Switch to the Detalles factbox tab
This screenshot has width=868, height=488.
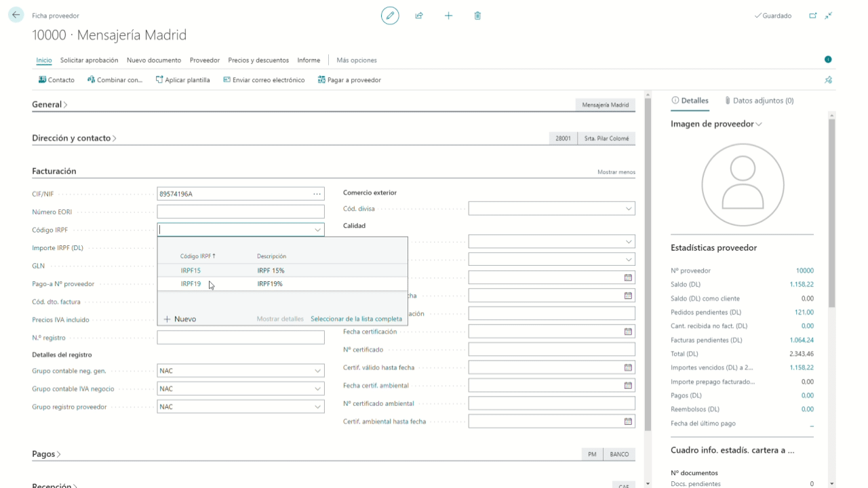(690, 100)
